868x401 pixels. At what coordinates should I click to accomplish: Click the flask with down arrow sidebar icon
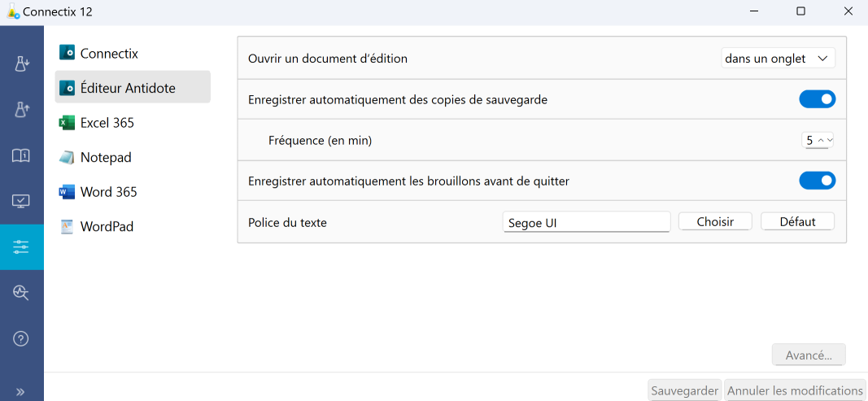coord(21,64)
